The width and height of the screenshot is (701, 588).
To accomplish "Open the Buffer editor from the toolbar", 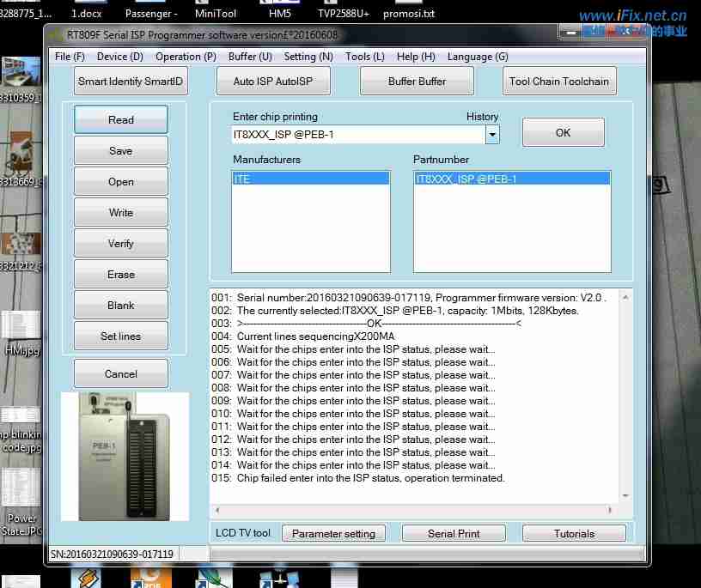I will point(417,81).
